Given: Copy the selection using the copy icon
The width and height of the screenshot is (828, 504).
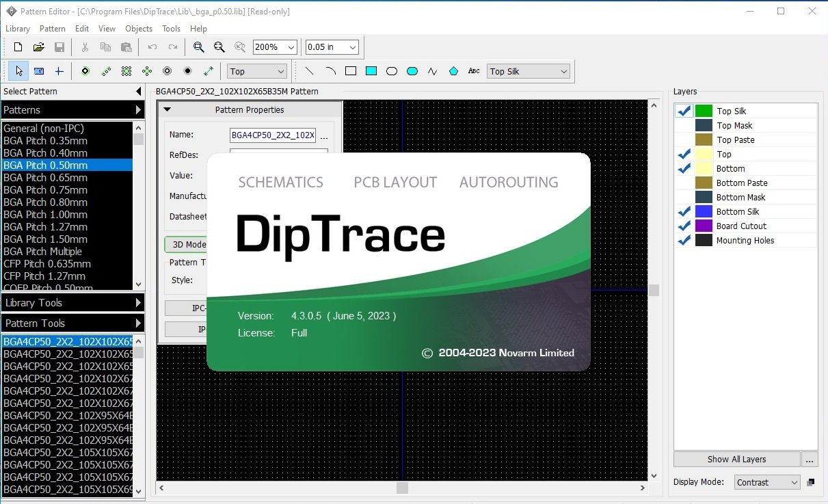Looking at the screenshot, I should pos(105,47).
